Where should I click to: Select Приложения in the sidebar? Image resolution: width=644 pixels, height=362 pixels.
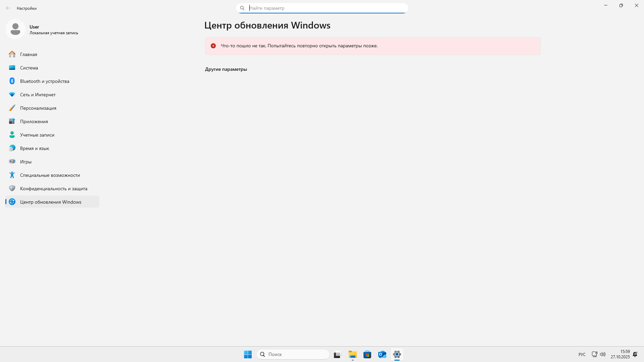point(34,121)
